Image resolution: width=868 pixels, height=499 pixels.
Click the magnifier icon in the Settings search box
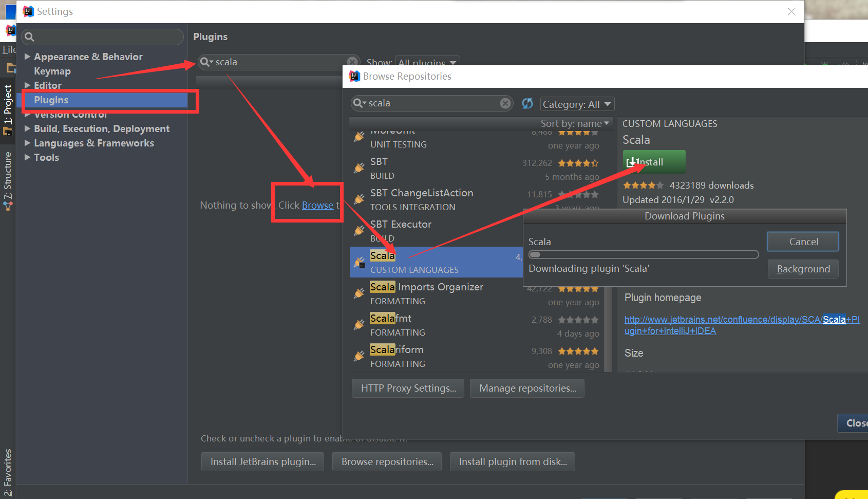pos(29,37)
